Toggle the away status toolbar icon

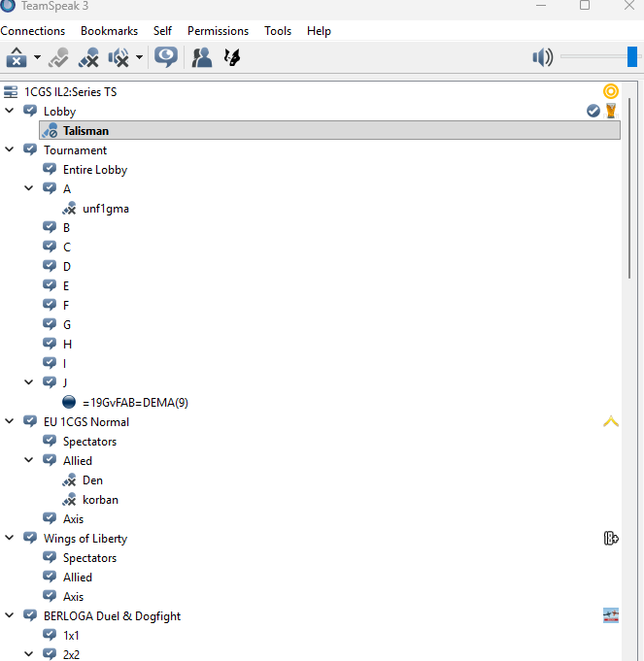click(x=58, y=57)
